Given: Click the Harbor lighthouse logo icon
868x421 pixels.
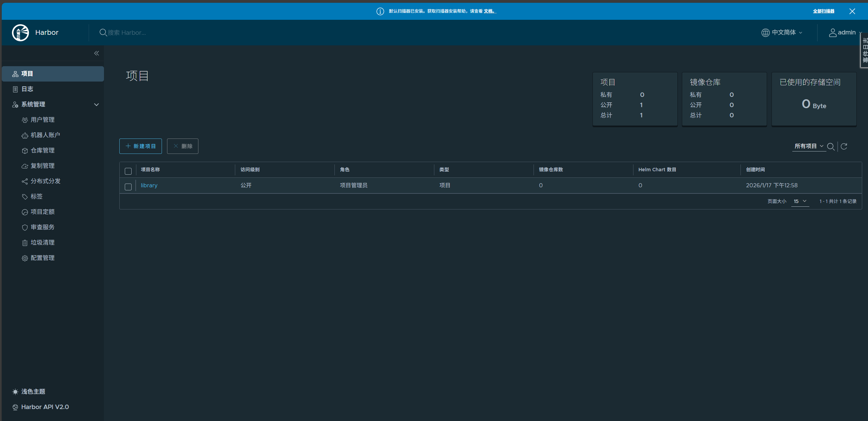Looking at the screenshot, I should pos(20,33).
